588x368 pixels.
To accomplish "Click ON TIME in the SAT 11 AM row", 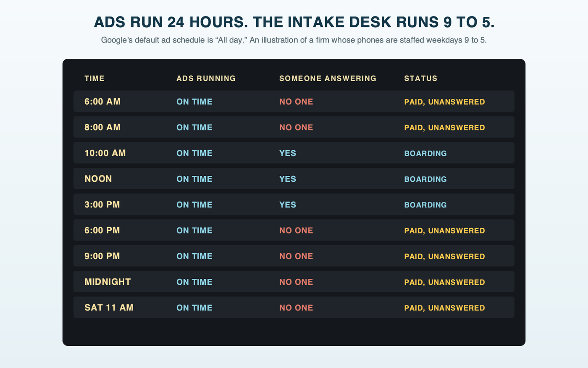I will click(194, 307).
